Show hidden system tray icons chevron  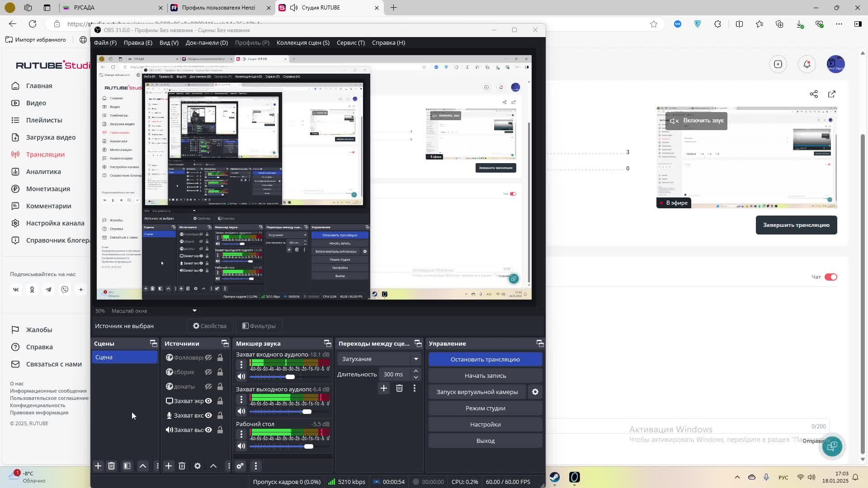[x=737, y=477]
